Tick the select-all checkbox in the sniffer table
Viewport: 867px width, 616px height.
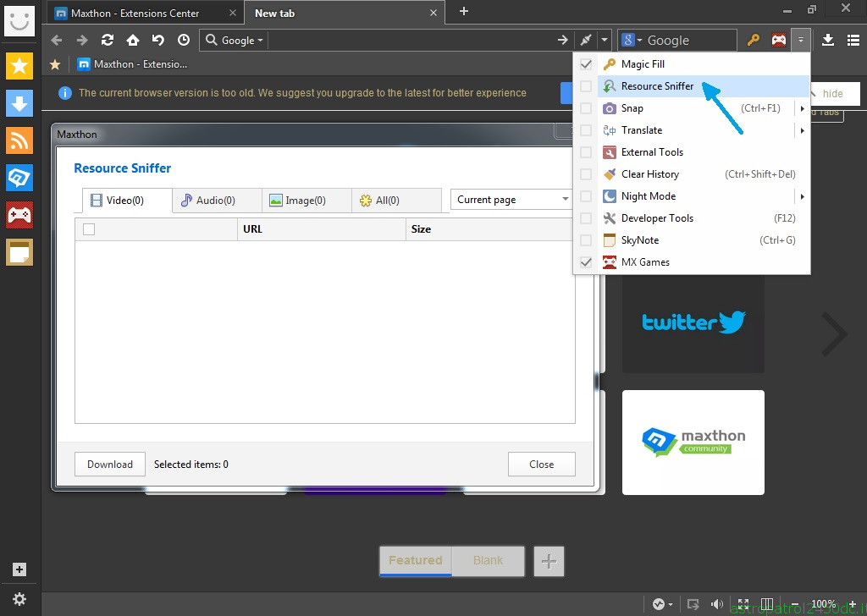[88, 229]
